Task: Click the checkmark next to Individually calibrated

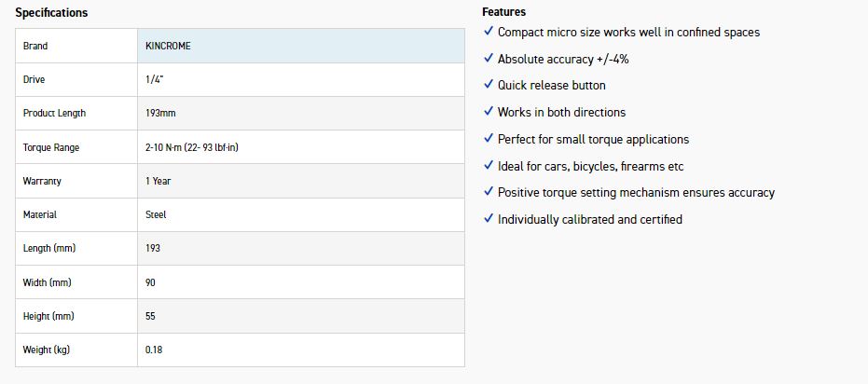Action: [x=489, y=219]
